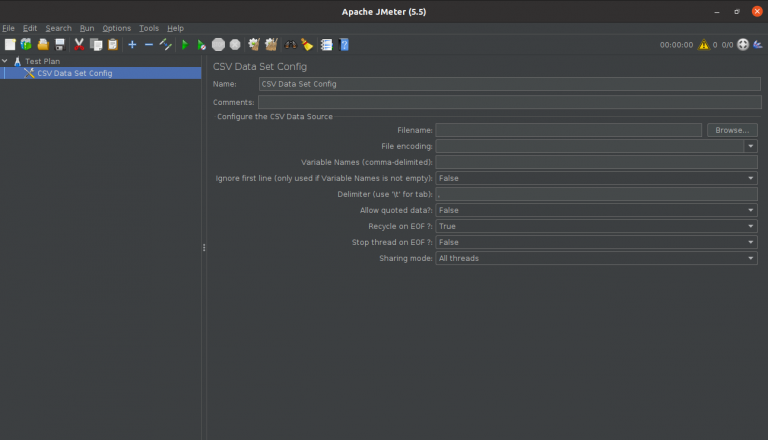Click into the Comments input field
768x440 pixels.
click(x=509, y=102)
